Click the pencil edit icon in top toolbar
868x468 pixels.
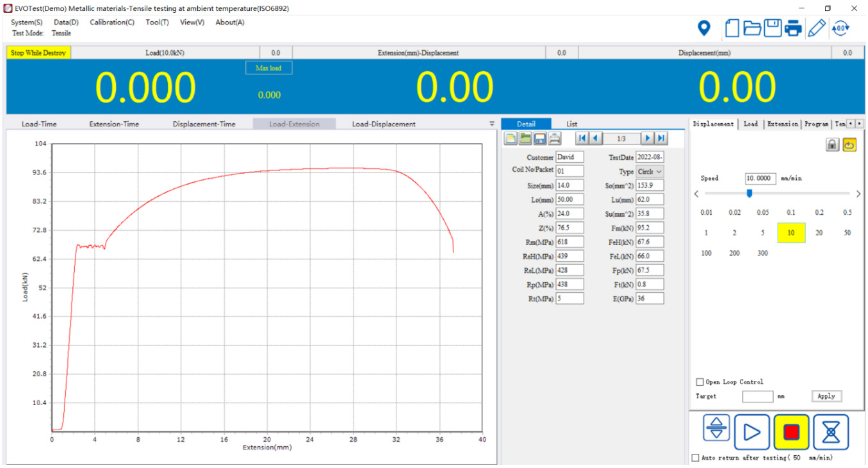tap(816, 28)
